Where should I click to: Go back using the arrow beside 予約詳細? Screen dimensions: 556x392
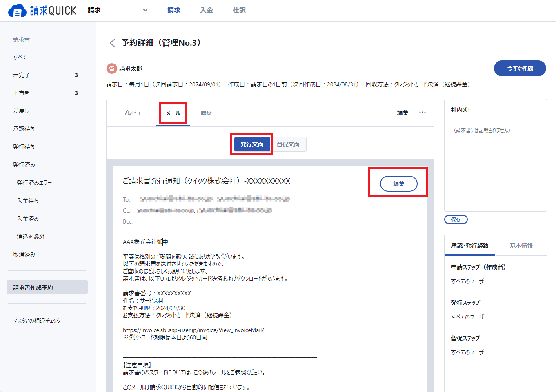pyautogui.click(x=112, y=43)
